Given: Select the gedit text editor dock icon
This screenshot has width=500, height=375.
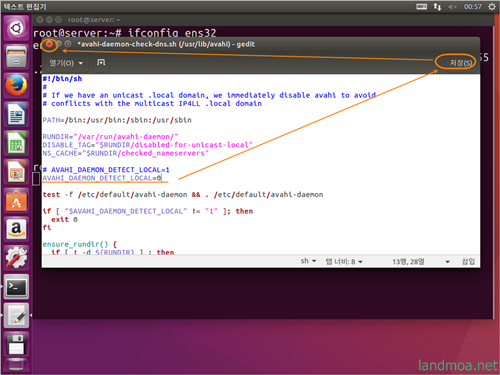Looking at the screenshot, I should [x=16, y=315].
